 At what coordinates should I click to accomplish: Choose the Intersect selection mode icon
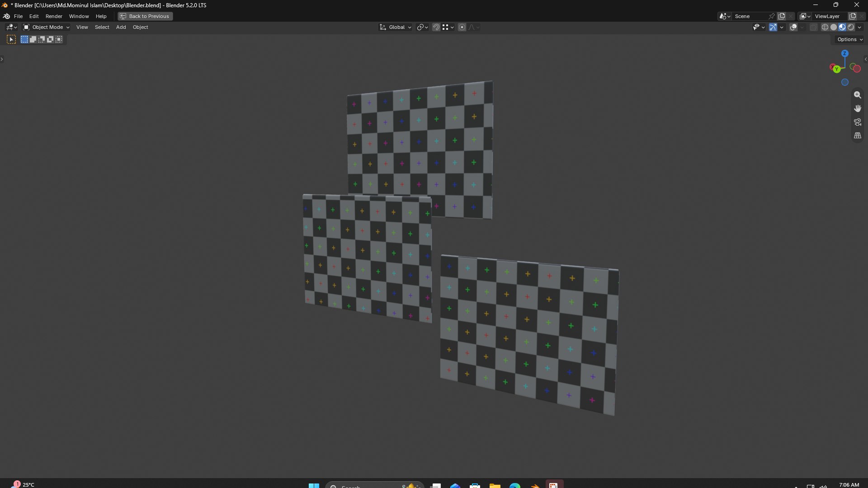click(x=59, y=40)
